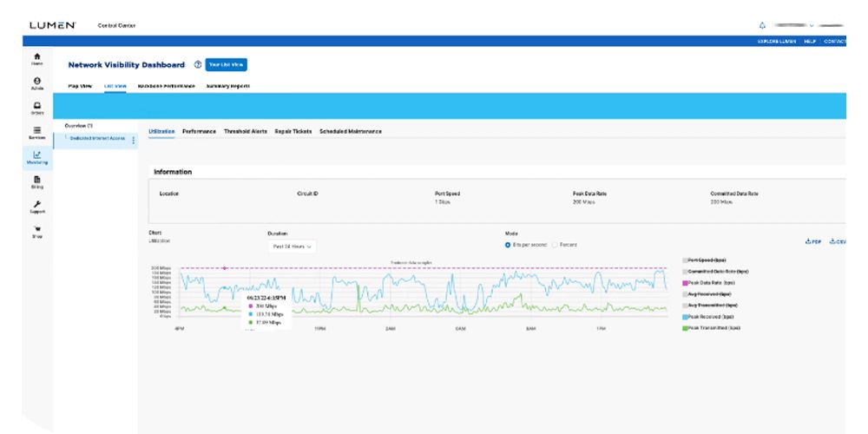The height and width of the screenshot is (434, 868).
Task: Click the Network Visibility Dashboard heading
Action: [126, 65]
